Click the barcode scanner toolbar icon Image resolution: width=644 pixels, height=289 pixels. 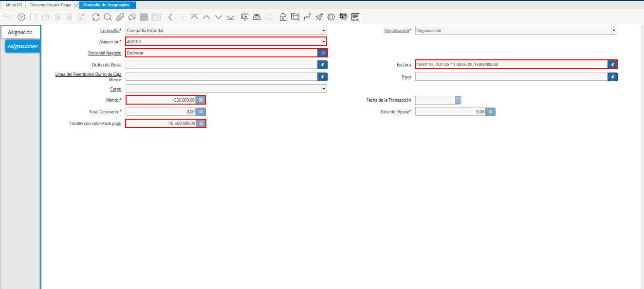point(343,17)
